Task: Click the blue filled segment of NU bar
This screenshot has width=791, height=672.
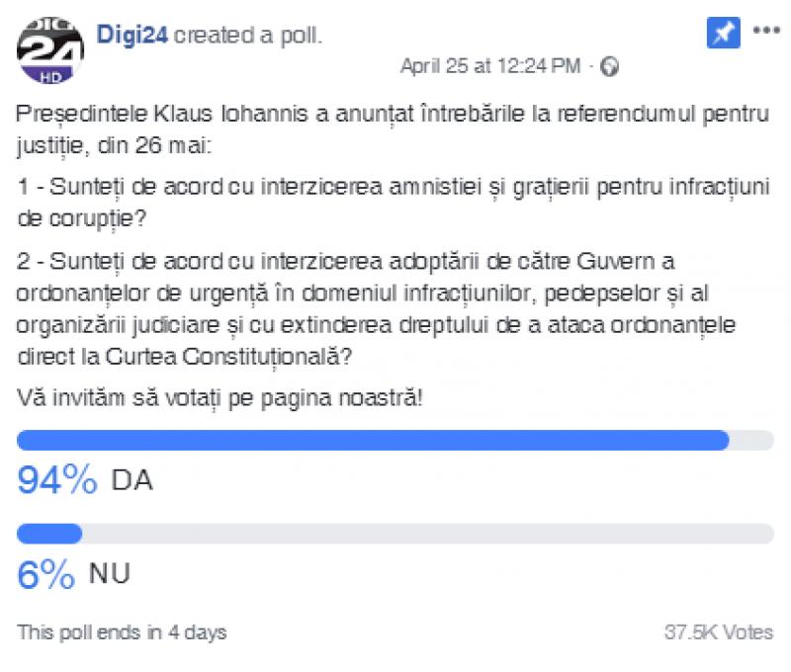Action: point(49,534)
